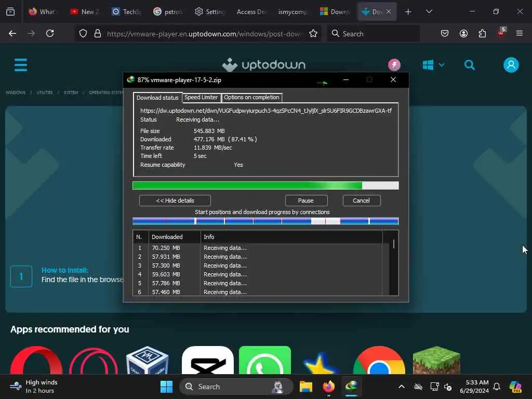Open Firefox application menu hamburger
The width and height of the screenshot is (532, 399).
point(520,33)
